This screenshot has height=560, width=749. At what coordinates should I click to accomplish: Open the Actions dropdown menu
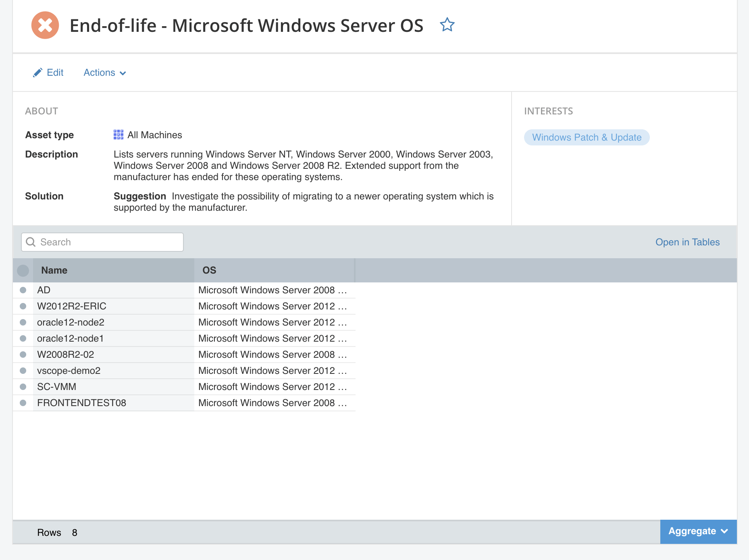[x=105, y=73]
